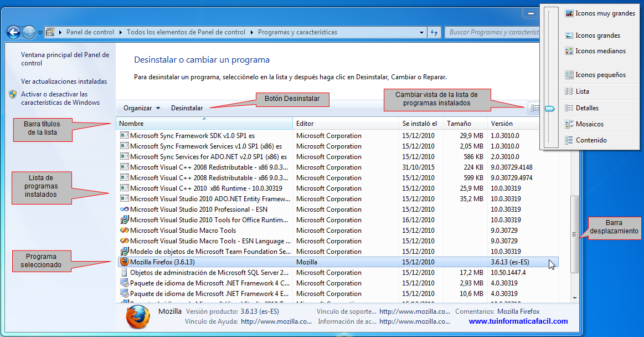This screenshot has height=337, width=644.
Task: Open Vínculo de Ayuda mozilla URL
Action: pos(276,322)
